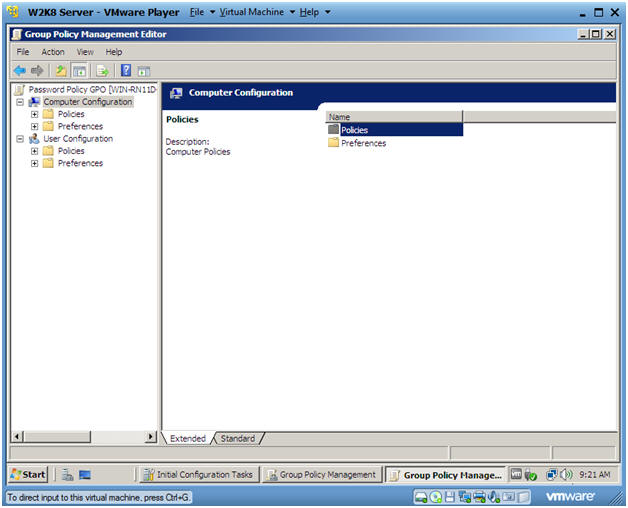Switch to the Extended tab
The width and height of the screenshot is (628, 508).
point(187,438)
